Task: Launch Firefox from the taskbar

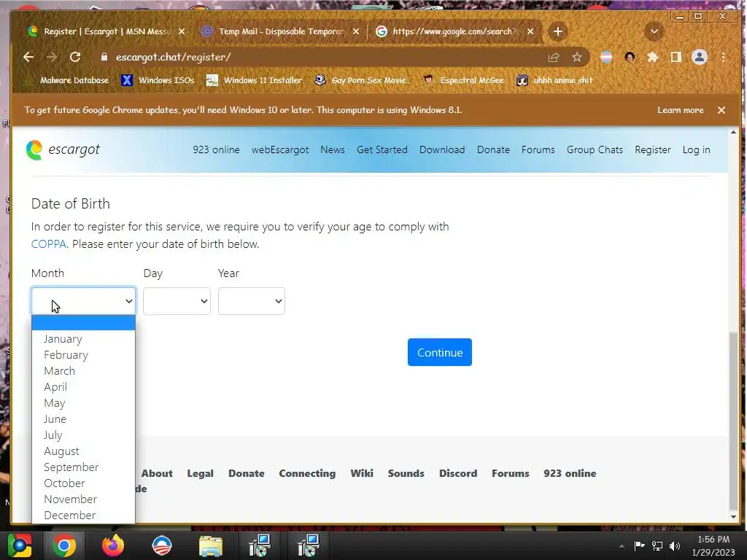Action: pos(113,545)
